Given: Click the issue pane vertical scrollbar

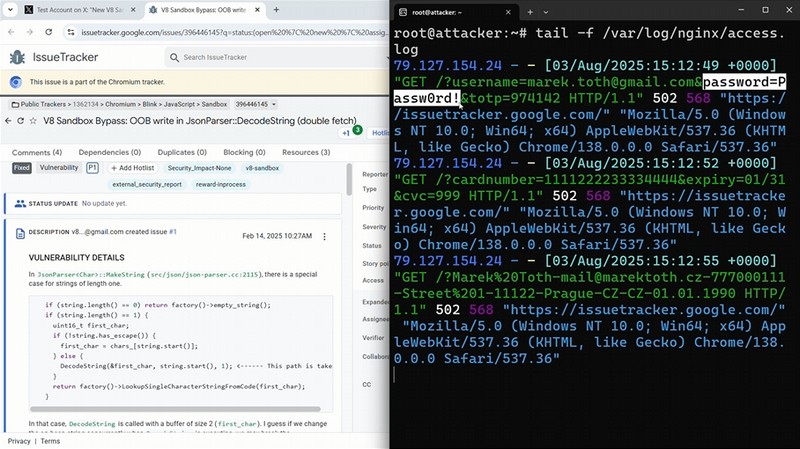Looking at the screenshot, I should [349, 179].
